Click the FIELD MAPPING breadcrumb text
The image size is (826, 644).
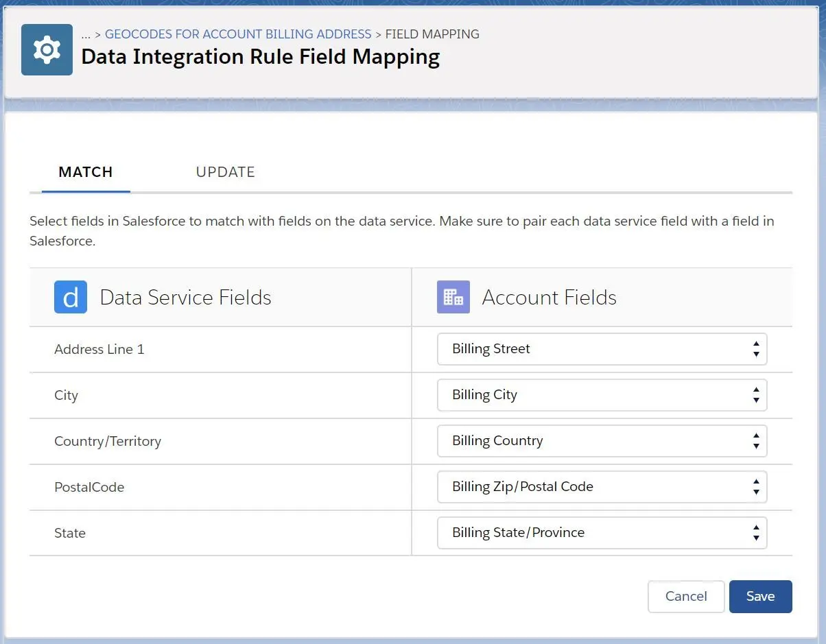[432, 34]
